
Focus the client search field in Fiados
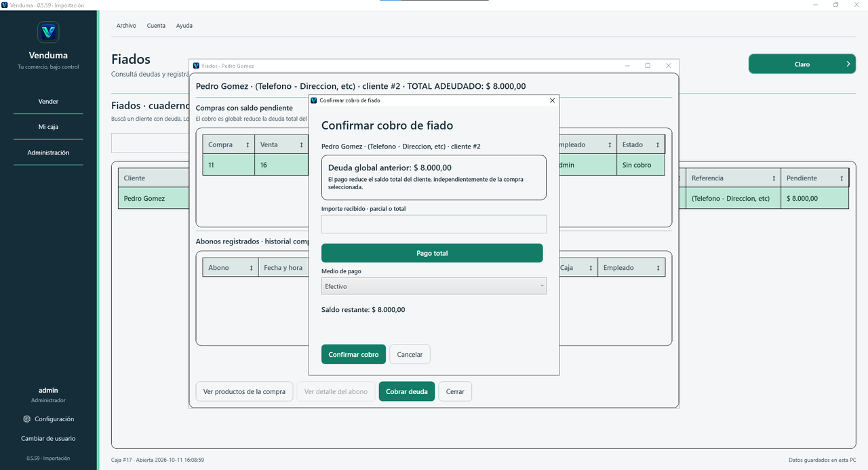click(x=150, y=143)
